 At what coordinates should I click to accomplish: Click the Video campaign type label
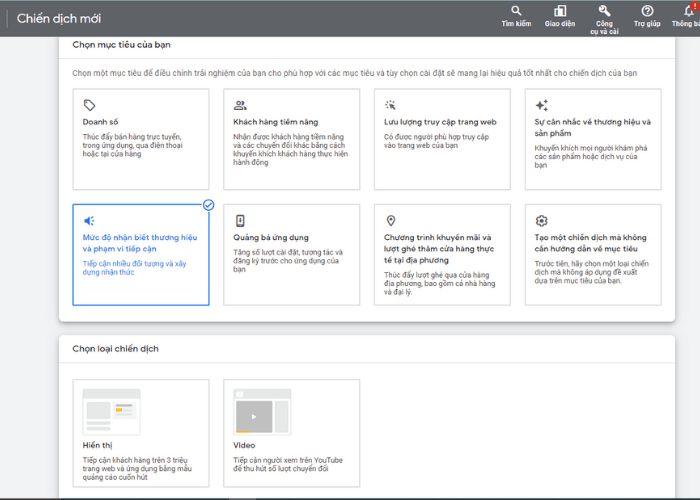click(x=244, y=445)
